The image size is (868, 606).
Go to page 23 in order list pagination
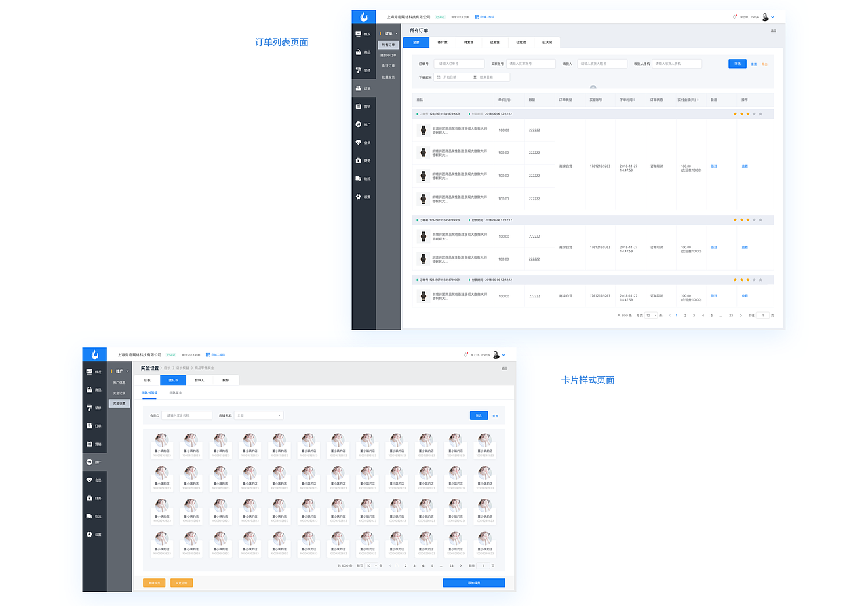coord(730,316)
